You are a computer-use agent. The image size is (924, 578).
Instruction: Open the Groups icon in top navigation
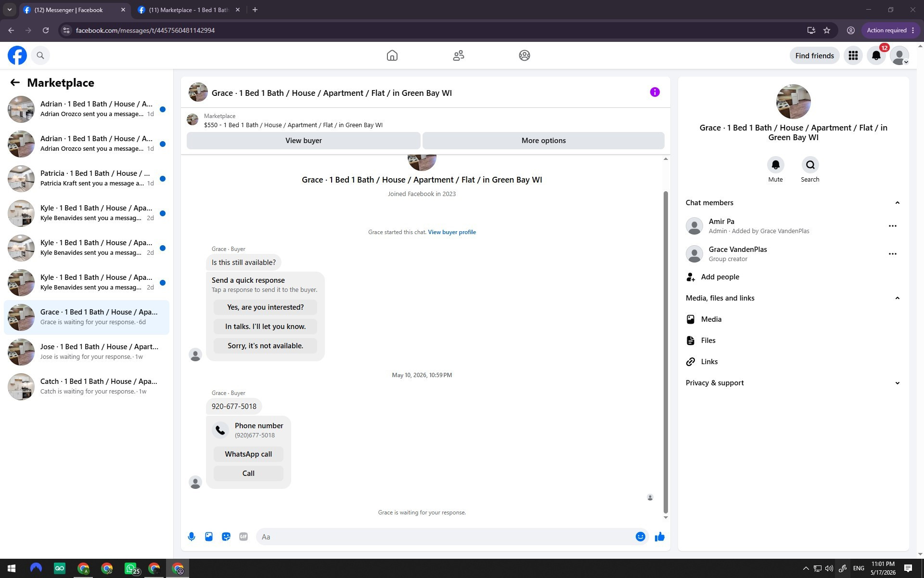tap(525, 55)
